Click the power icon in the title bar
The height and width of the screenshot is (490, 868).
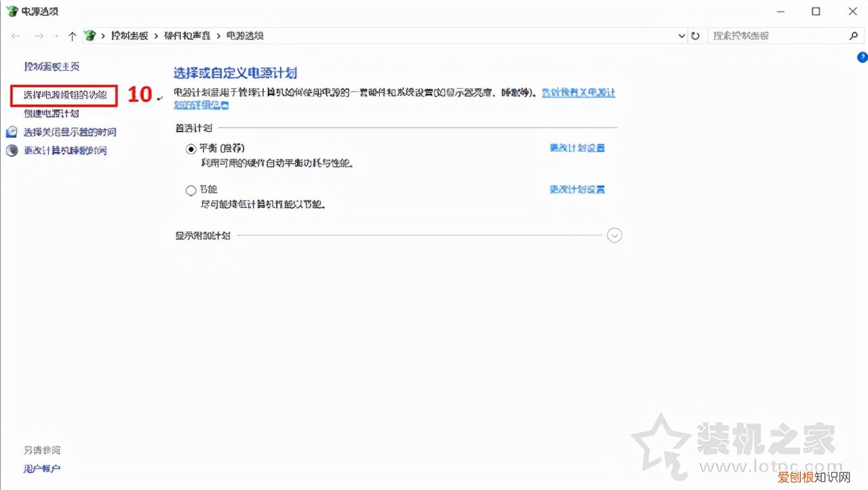pyautogui.click(x=10, y=11)
